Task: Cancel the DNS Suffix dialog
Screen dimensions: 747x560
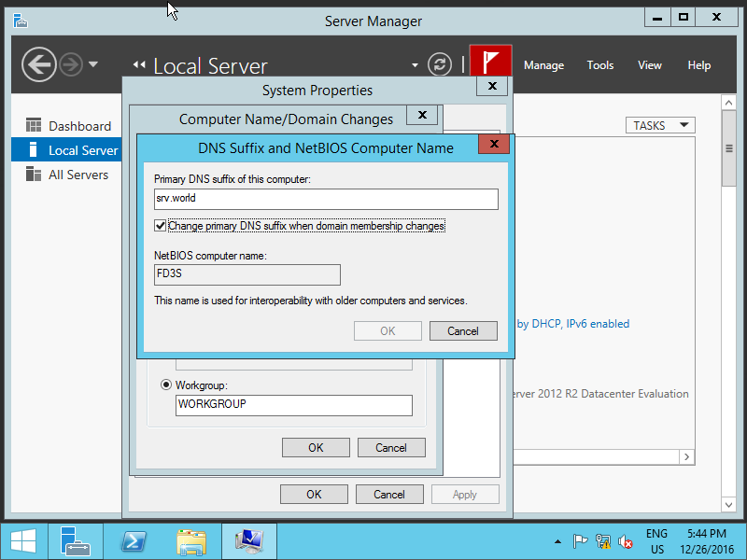Action: click(x=463, y=330)
